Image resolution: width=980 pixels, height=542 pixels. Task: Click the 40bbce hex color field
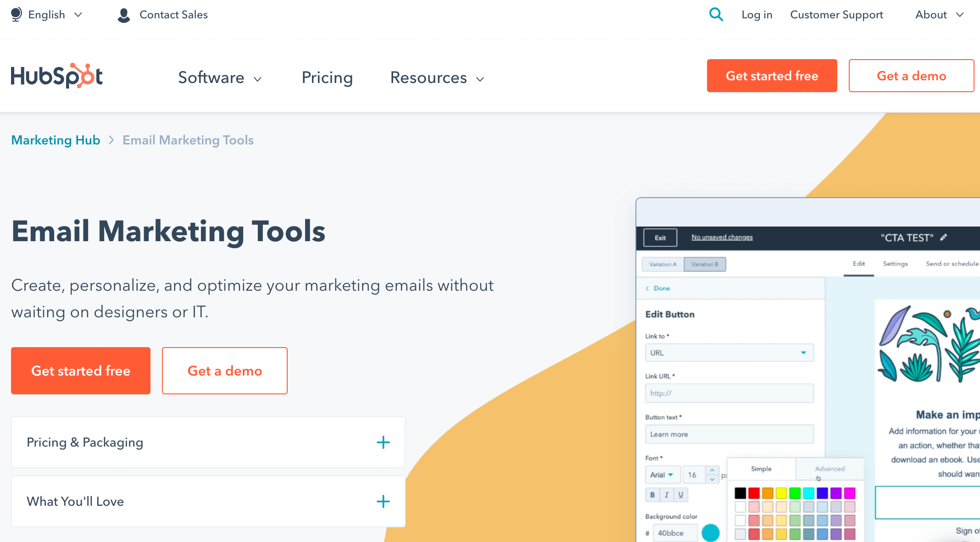point(675,533)
